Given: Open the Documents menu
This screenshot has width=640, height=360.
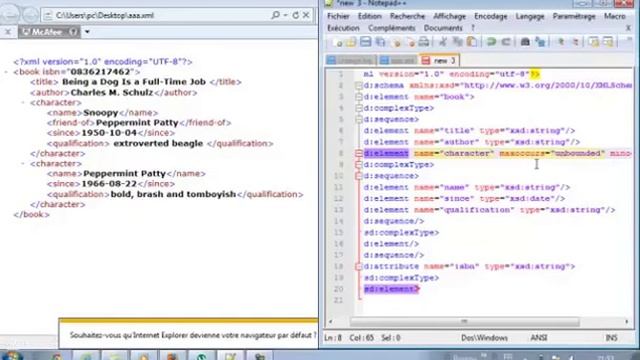Looking at the screenshot, I should pyautogui.click(x=443, y=28).
